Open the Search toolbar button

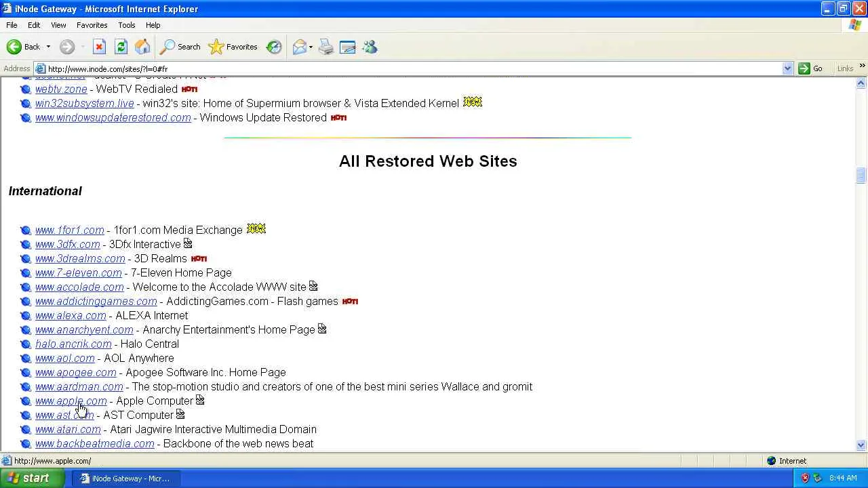click(x=180, y=47)
